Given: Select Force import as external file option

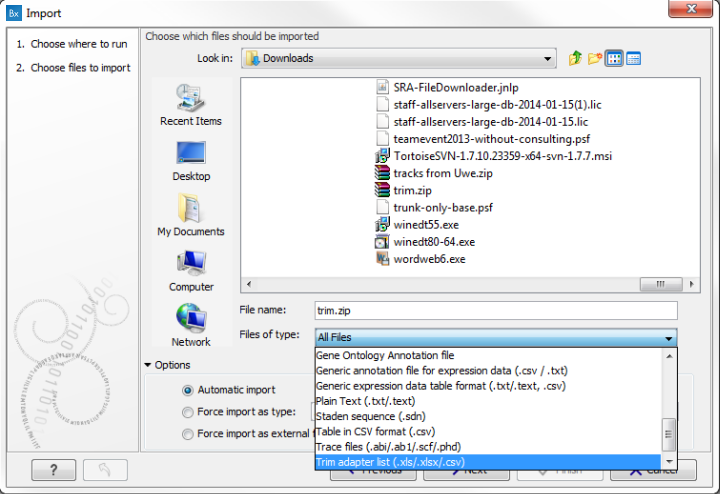Looking at the screenshot, I should 187,434.
